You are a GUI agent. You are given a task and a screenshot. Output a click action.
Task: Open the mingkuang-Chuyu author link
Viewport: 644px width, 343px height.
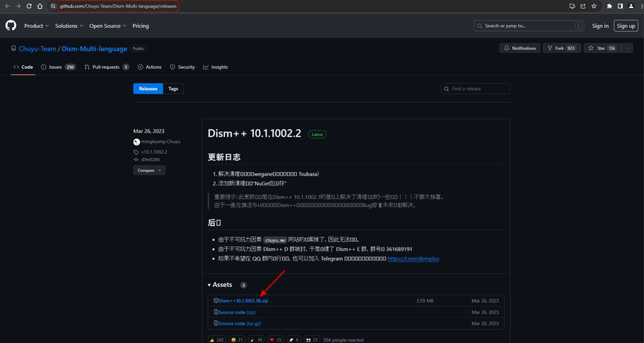161,142
